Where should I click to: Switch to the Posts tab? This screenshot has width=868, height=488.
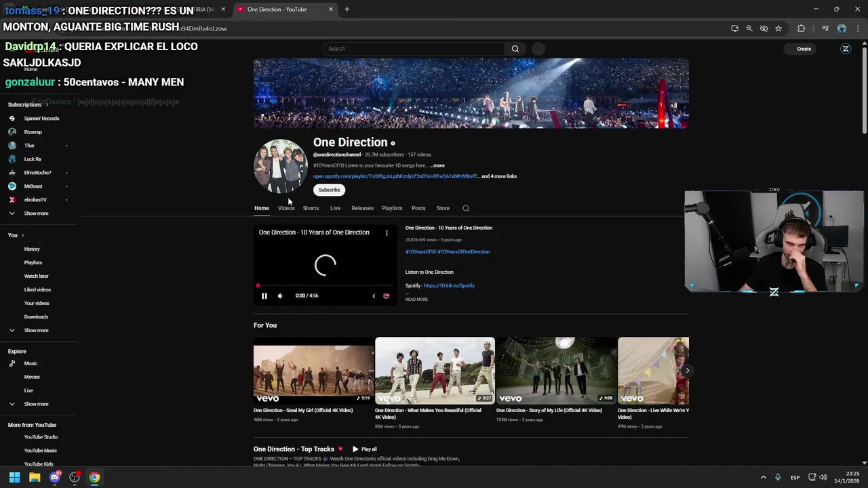click(418, 208)
